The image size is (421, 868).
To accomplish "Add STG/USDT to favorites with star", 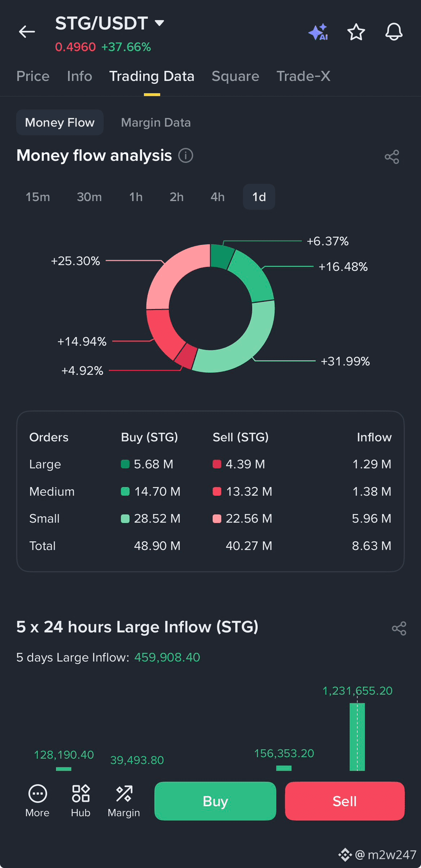I will [x=356, y=32].
